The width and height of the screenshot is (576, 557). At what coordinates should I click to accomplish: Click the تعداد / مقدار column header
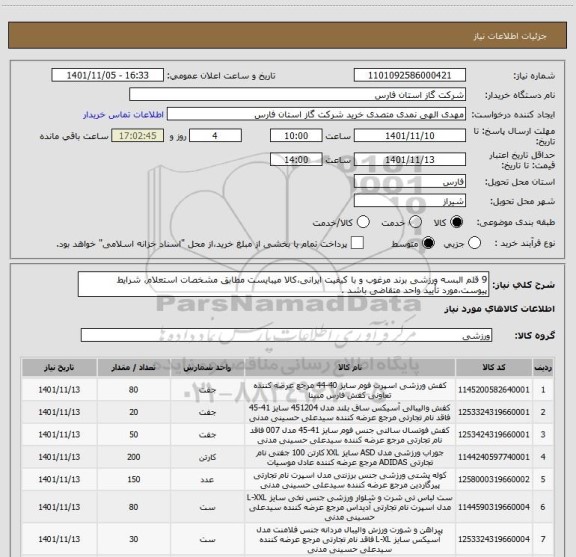click(x=134, y=367)
